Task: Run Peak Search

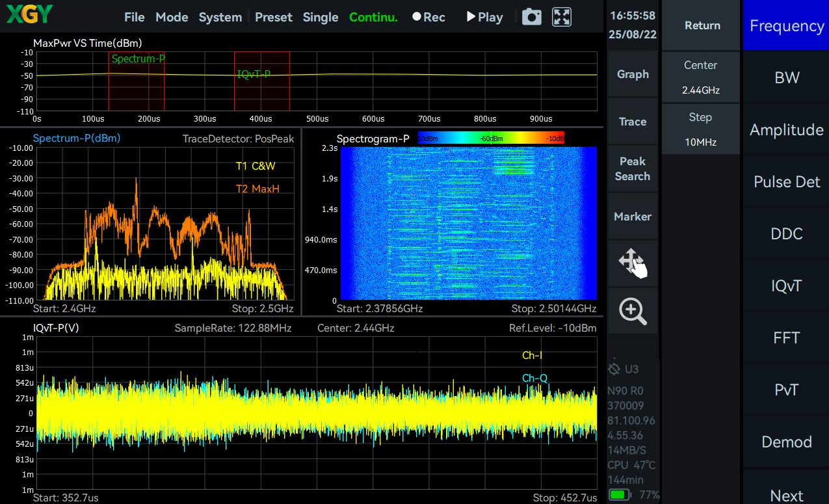Action: click(x=633, y=169)
